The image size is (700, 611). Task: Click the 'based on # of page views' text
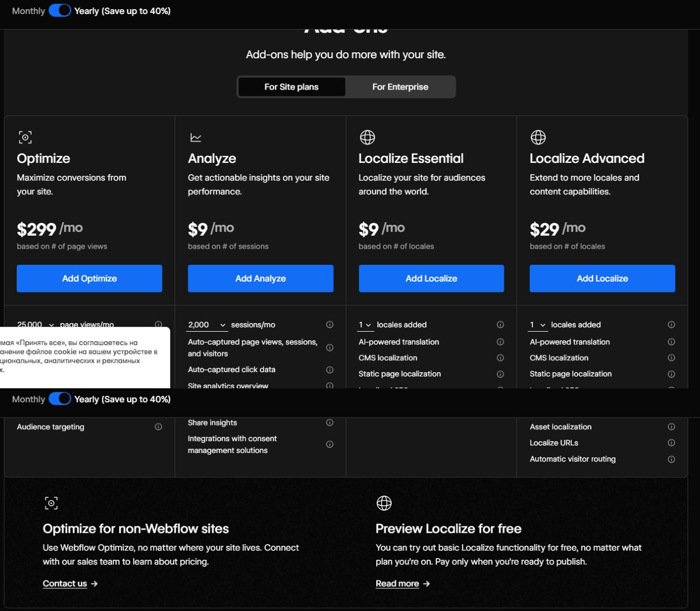62,246
